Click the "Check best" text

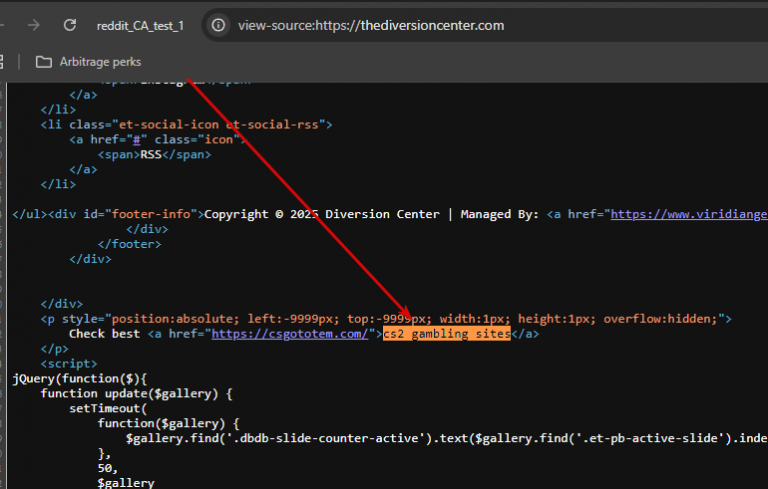click(x=104, y=334)
